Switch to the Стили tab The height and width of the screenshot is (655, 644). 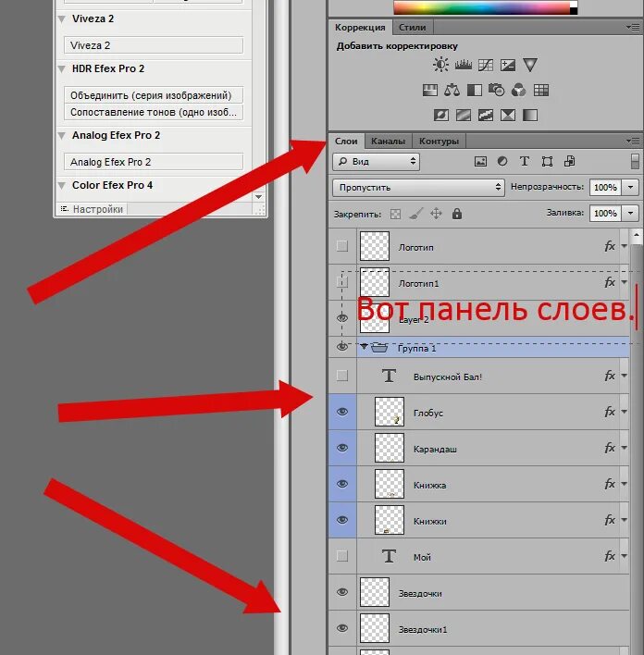click(413, 28)
